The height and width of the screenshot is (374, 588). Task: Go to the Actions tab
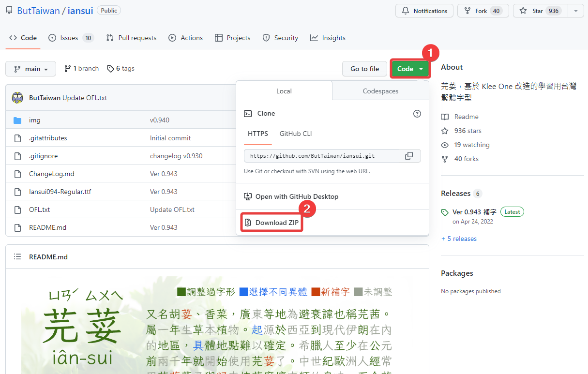(x=186, y=38)
